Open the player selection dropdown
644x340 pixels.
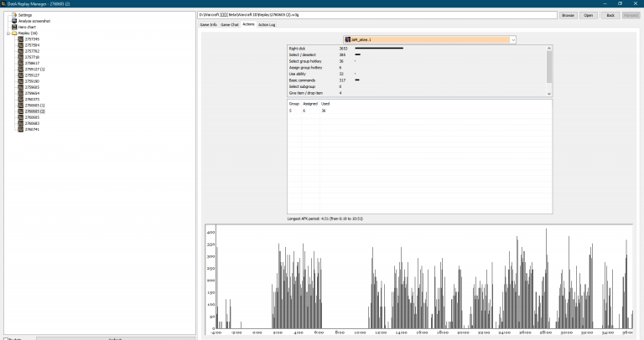pos(512,39)
